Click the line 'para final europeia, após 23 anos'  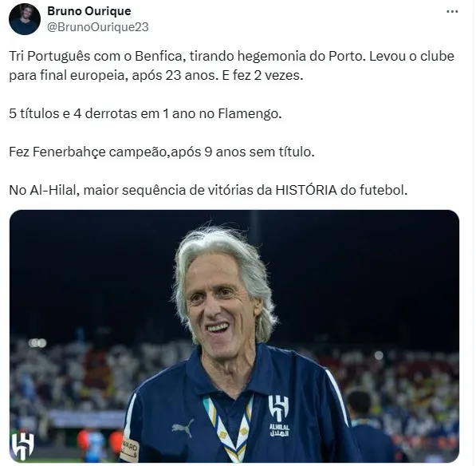pyautogui.click(x=156, y=75)
